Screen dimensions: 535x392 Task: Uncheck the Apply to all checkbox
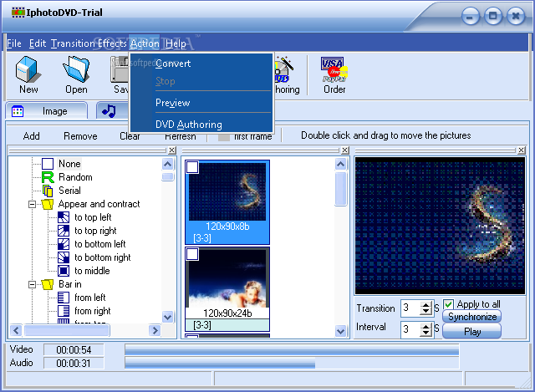tap(448, 304)
